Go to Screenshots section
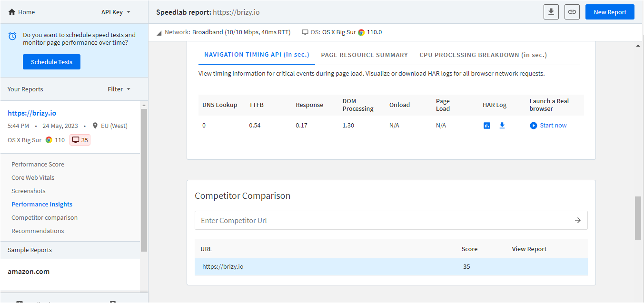This screenshot has width=644, height=303. click(x=29, y=191)
